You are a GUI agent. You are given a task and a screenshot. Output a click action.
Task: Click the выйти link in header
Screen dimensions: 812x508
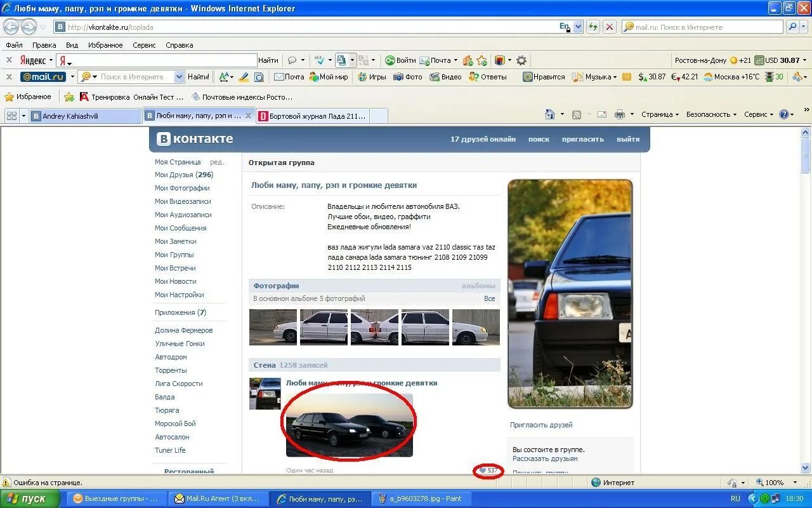(628, 139)
